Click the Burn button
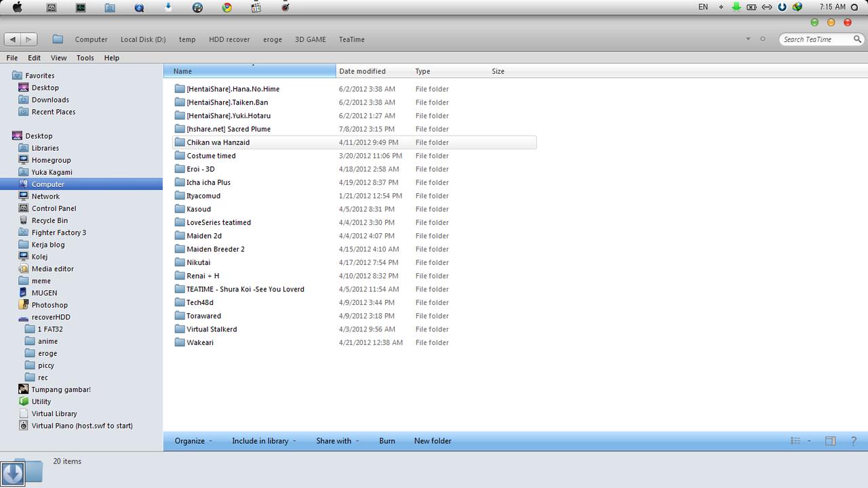 [387, 441]
